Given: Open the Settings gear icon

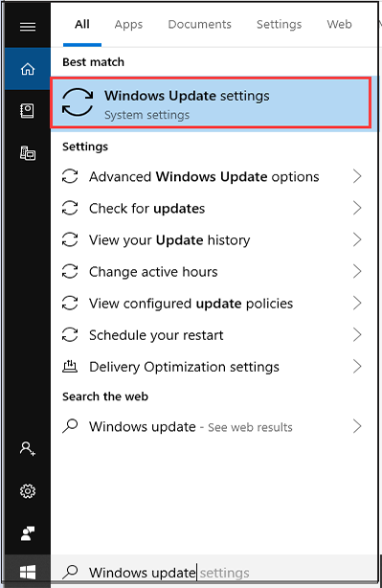Looking at the screenshot, I should coord(28,491).
